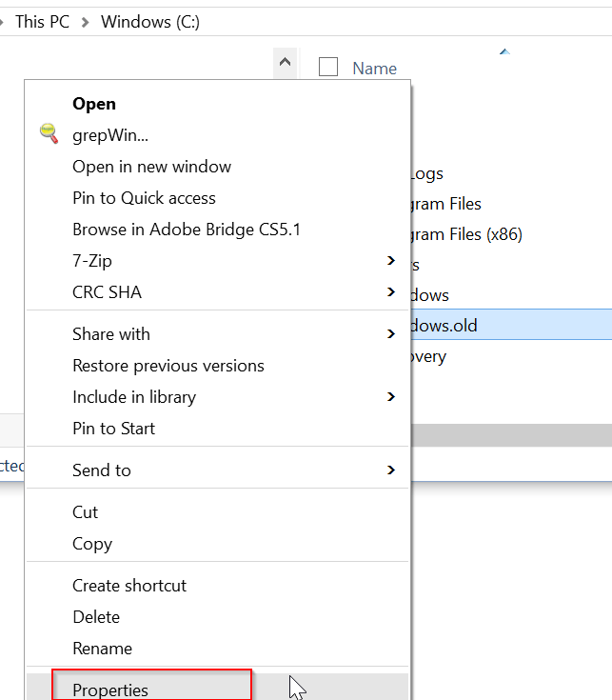Image resolution: width=612 pixels, height=700 pixels.
Task: Choose Cut from the context menu
Action: pyautogui.click(x=86, y=512)
